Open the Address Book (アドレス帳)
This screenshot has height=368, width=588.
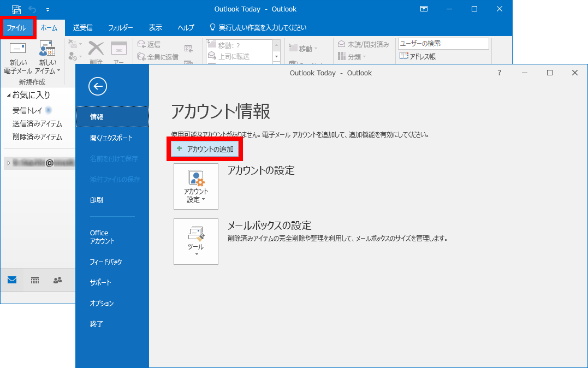click(418, 56)
